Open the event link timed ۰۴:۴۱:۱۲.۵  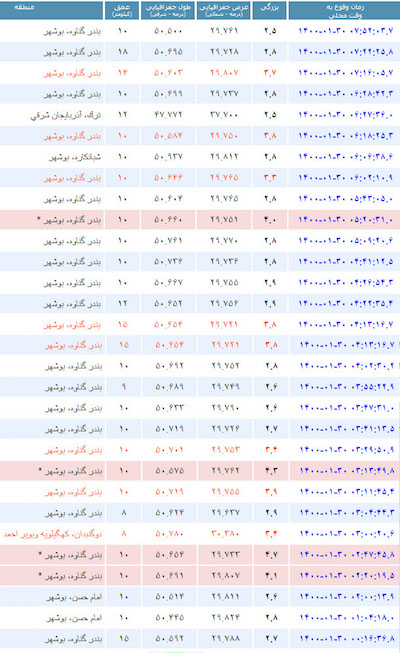pyautogui.click(x=346, y=262)
